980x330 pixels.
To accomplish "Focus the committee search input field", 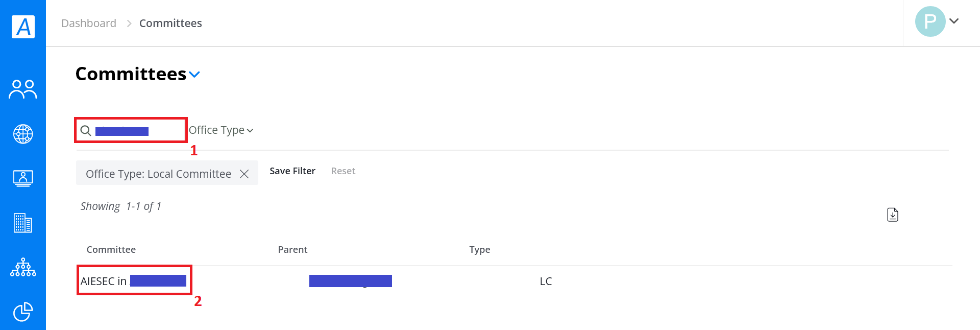I will 137,131.
